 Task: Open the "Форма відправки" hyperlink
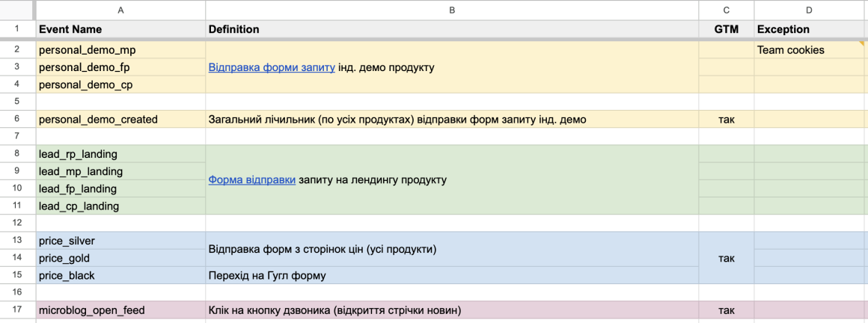252,180
